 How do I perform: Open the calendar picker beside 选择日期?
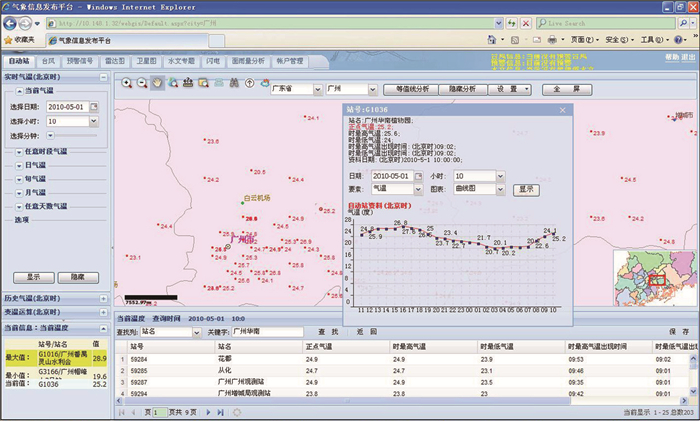(x=98, y=106)
